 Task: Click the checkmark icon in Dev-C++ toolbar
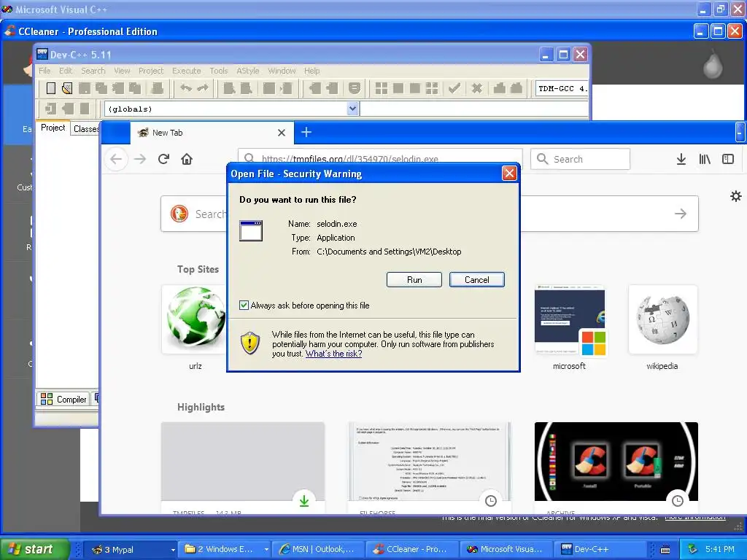point(454,88)
